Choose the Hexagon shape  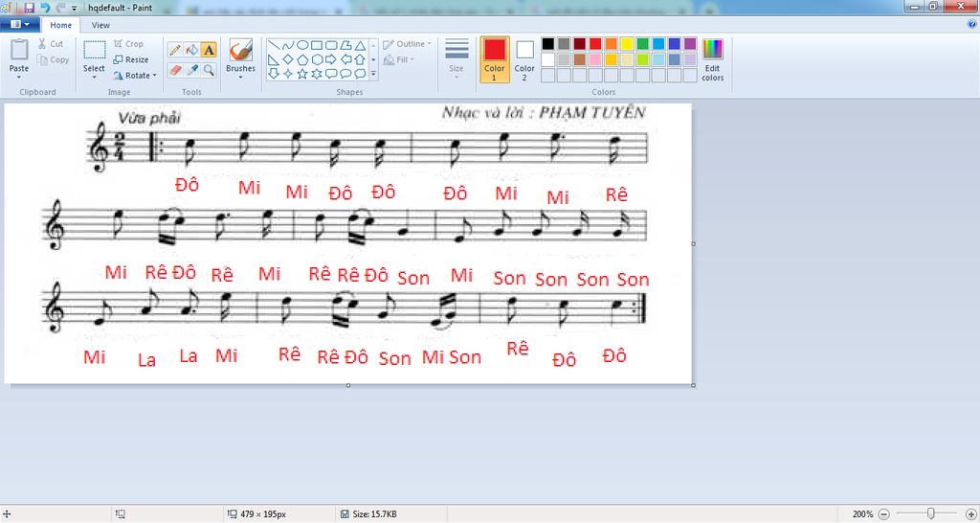pos(317,59)
